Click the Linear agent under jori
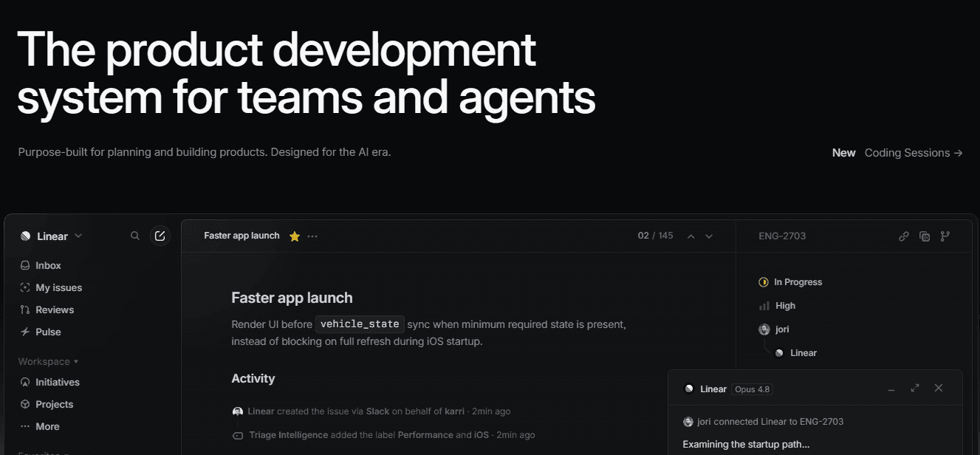 795,353
